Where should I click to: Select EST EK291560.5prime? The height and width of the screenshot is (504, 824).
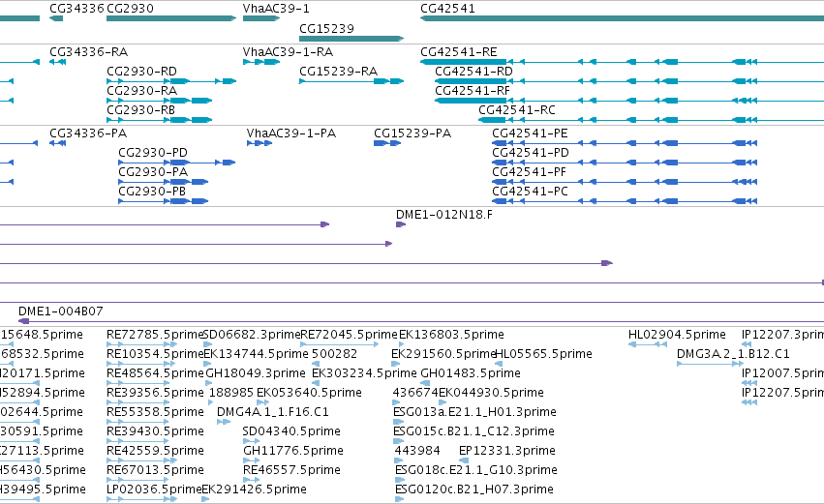(443, 354)
